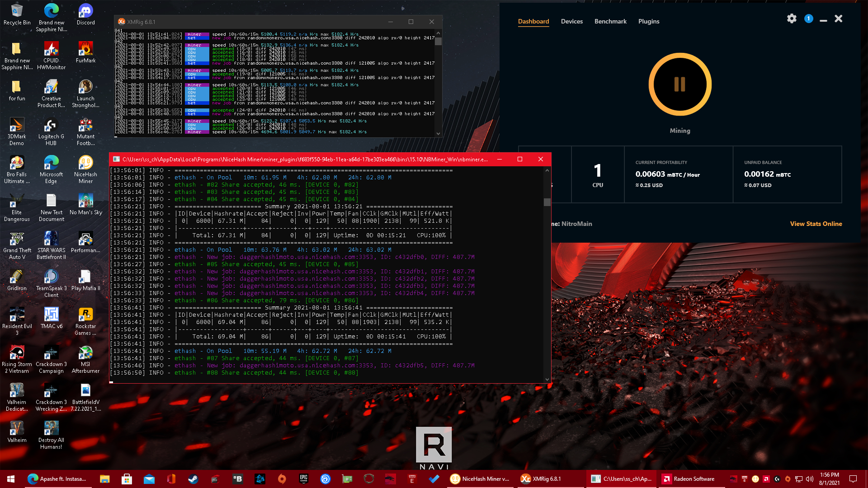Click the 1 CPU device count
868x488 pixels.
click(598, 175)
